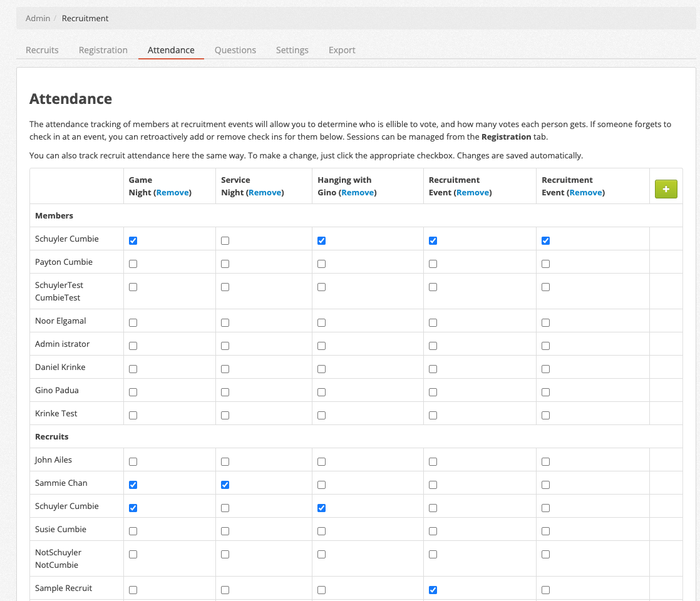Click the Members section header
The image size is (700, 601).
(54, 215)
